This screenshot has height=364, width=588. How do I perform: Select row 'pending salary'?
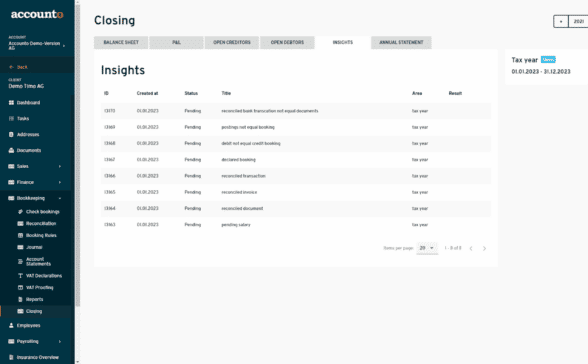point(296,225)
